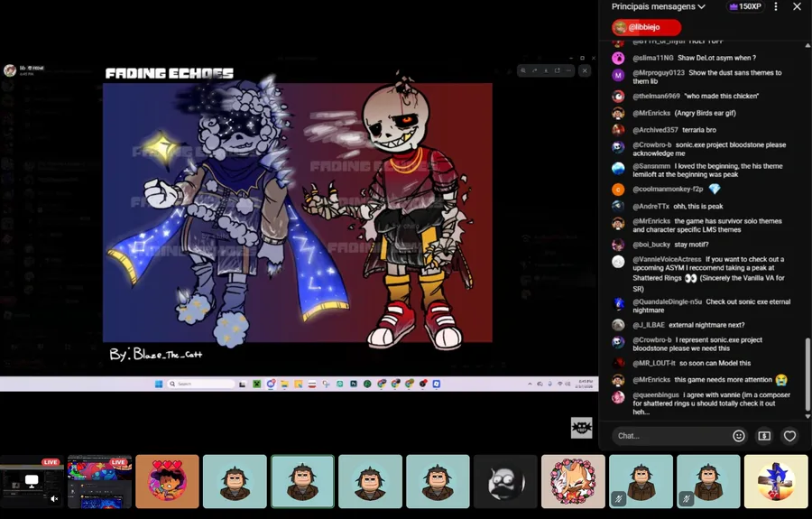Click the 150XP crown badge
Screen dimensions: 812x519
point(745,6)
